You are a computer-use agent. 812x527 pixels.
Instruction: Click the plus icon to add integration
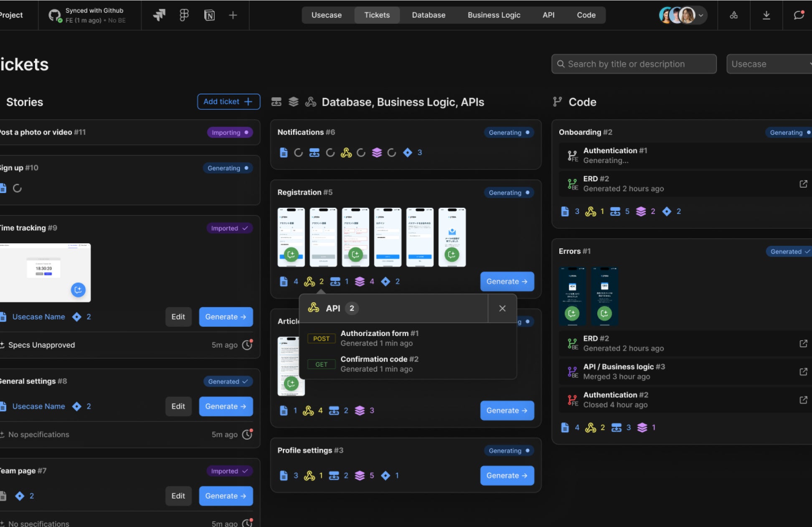233,15
